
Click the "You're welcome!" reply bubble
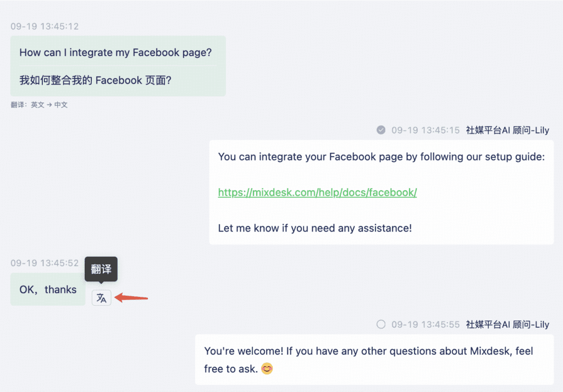pyautogui.click(x=374, y=360)
